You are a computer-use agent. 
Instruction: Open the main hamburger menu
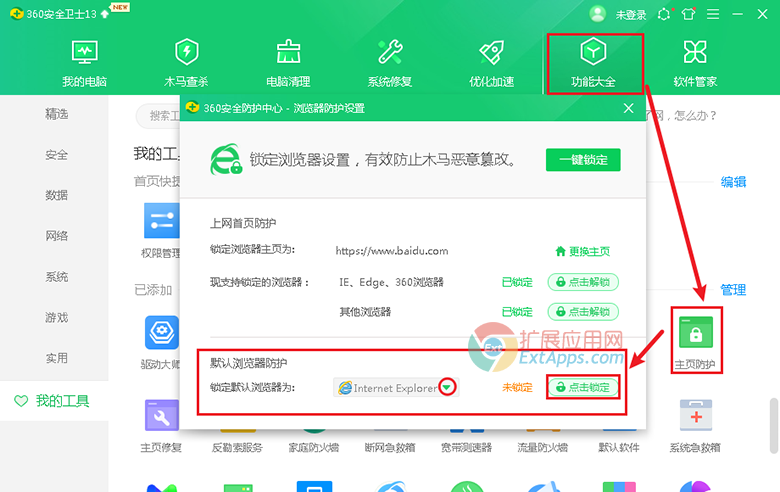click(713, 14)
